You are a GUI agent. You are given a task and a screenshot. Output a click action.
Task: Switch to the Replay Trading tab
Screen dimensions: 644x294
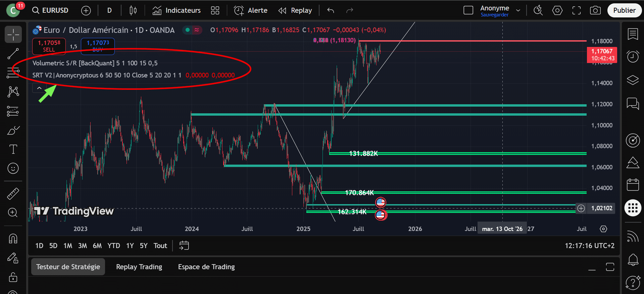pyautogui.click(x=139, y=267)
